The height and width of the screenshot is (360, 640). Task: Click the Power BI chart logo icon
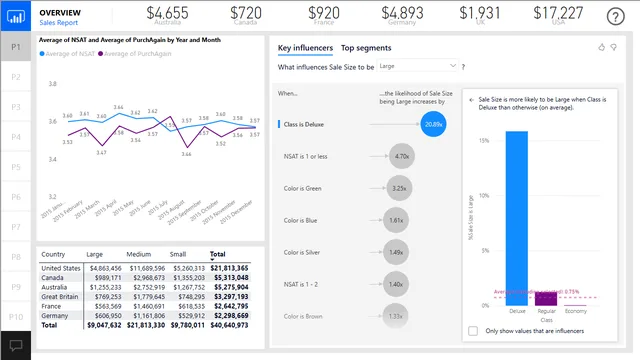(x=16, y=16)
